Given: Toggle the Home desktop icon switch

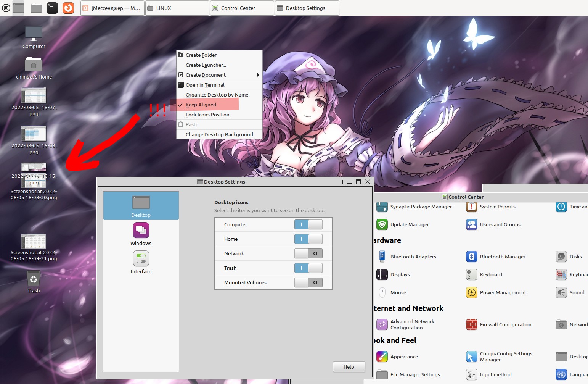Looking at the screenshot, I should tap(308, 239).
